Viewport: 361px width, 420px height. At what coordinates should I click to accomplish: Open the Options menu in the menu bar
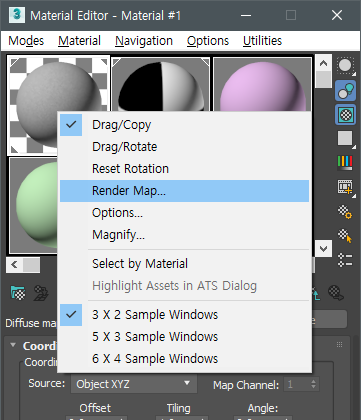[x=208, y=41]
